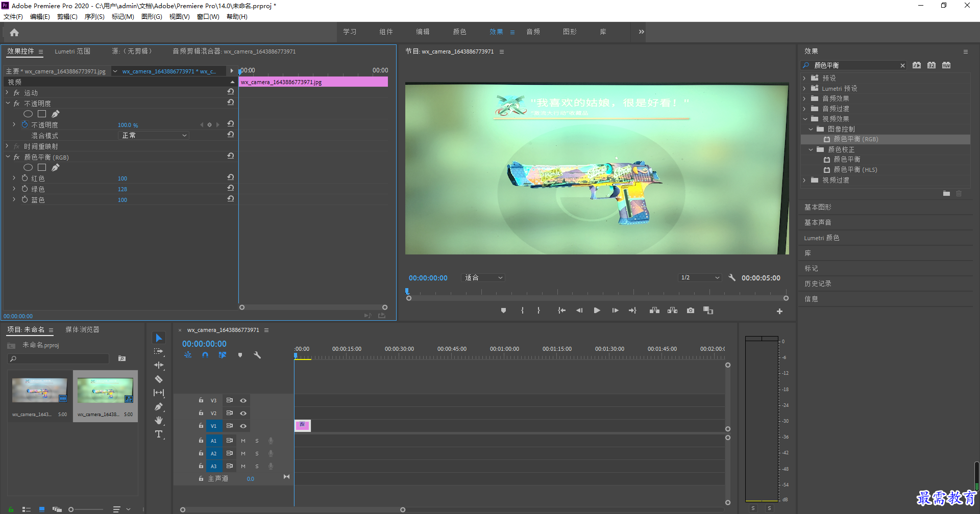Create new bin in Effects panel
Screen dimensions: 980x514
[x=946, y=193]
